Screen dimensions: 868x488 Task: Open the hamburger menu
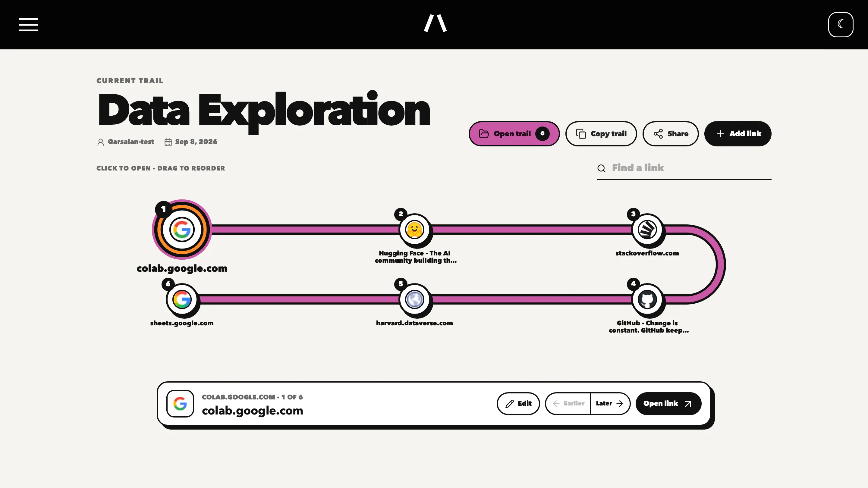click(x=28, y=25)
